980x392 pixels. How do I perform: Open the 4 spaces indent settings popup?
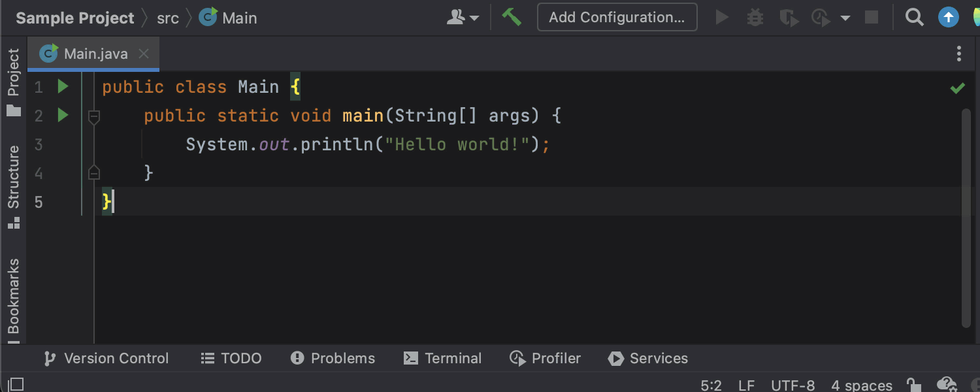coord(861,385)
